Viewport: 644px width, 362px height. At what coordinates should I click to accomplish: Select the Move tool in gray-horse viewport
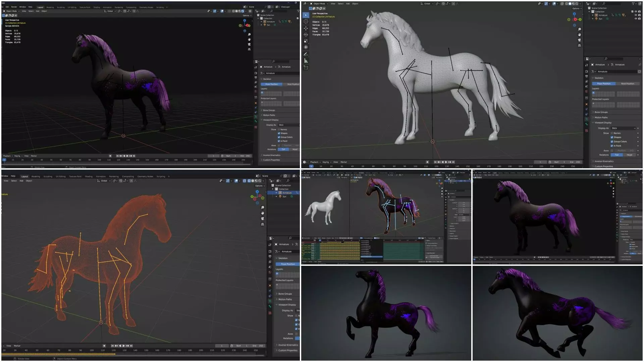pyautogui.click(x=306, y=28)
